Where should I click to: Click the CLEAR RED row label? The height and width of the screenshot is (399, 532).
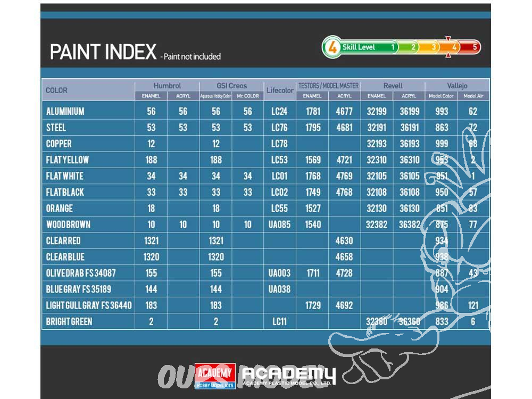click(x=63, y=240)
